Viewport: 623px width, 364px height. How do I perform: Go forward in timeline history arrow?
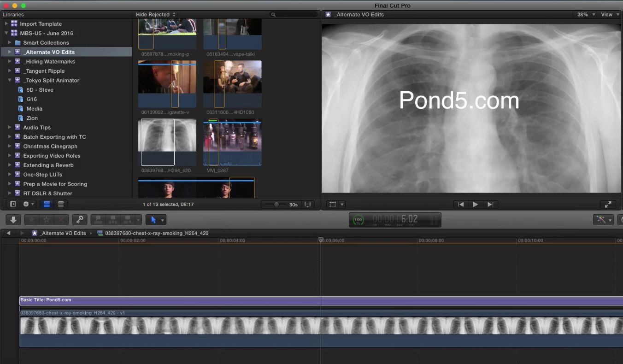point(22,233)
